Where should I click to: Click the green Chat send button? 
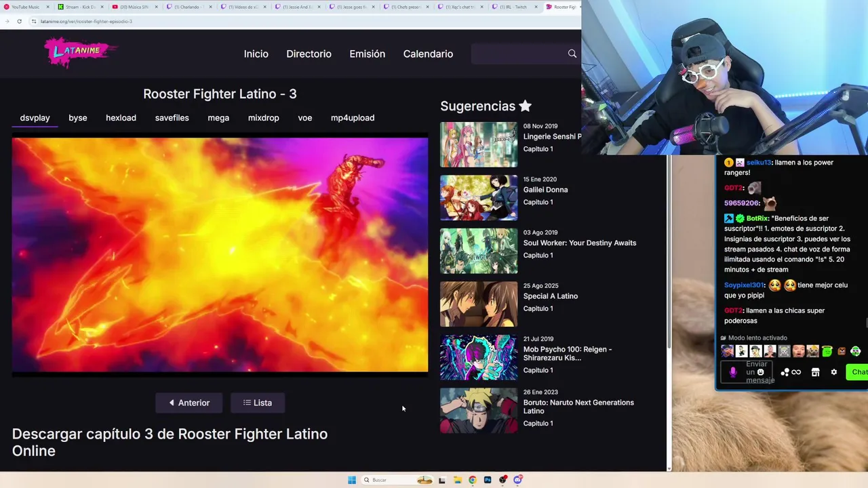[858, 372]
